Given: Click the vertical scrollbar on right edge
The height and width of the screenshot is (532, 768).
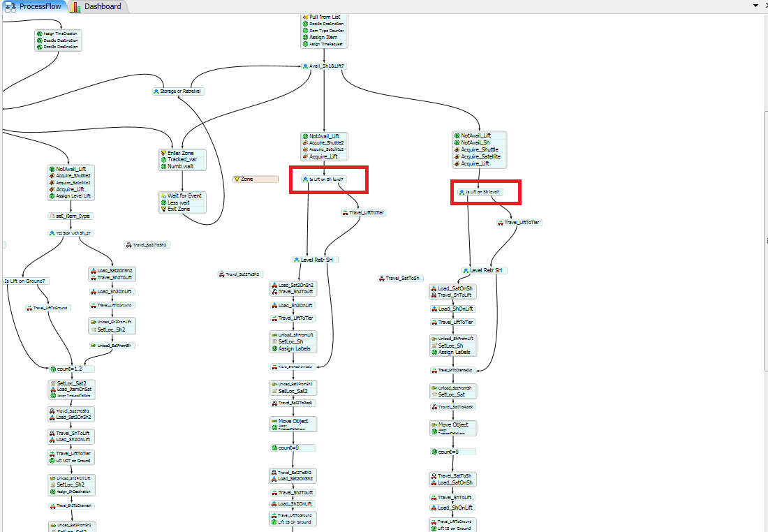Looking at the screenshot, I should [765, 241].
